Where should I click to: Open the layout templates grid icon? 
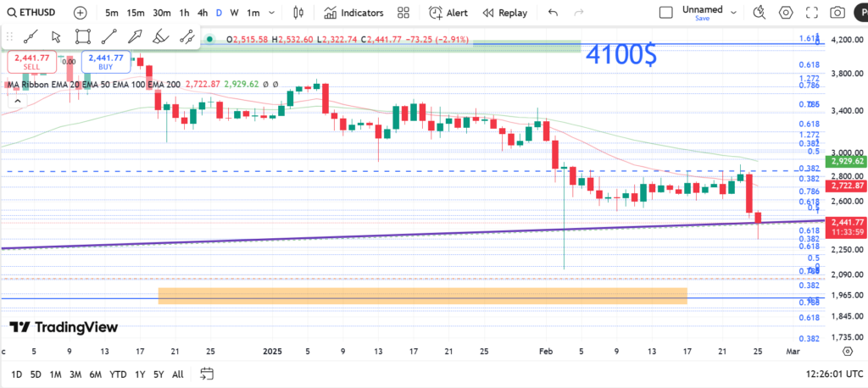pyautogui.click(x=403, y=13)
